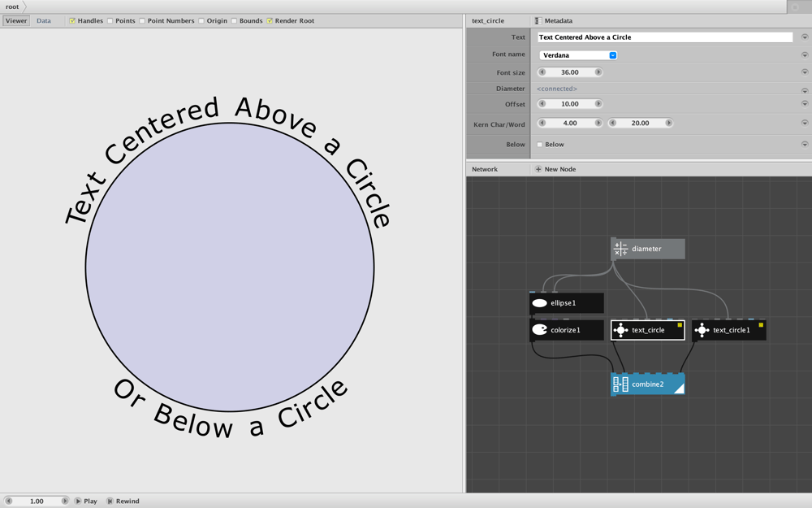Open the Font name Verdana dropdown

click(x=578, y=55)
